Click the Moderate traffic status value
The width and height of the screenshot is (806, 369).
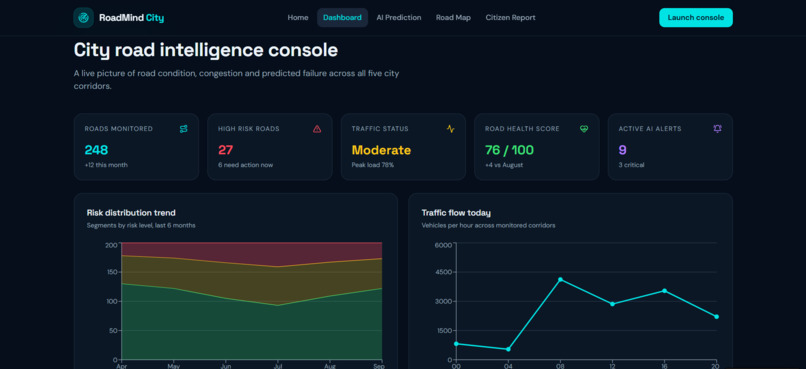click(381, 150)
